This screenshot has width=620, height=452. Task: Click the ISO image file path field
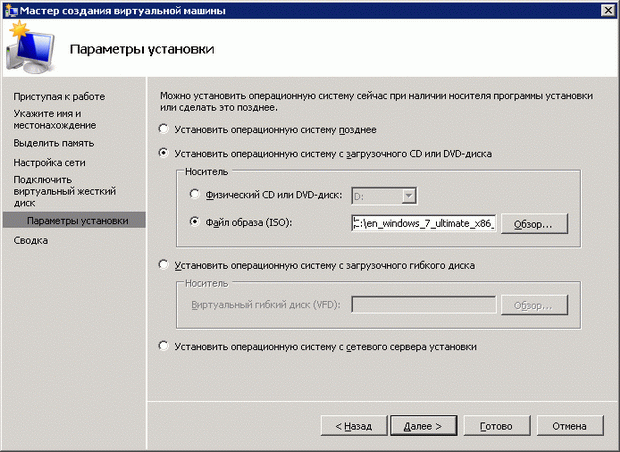pyautogui.click(x=422, y=222)
